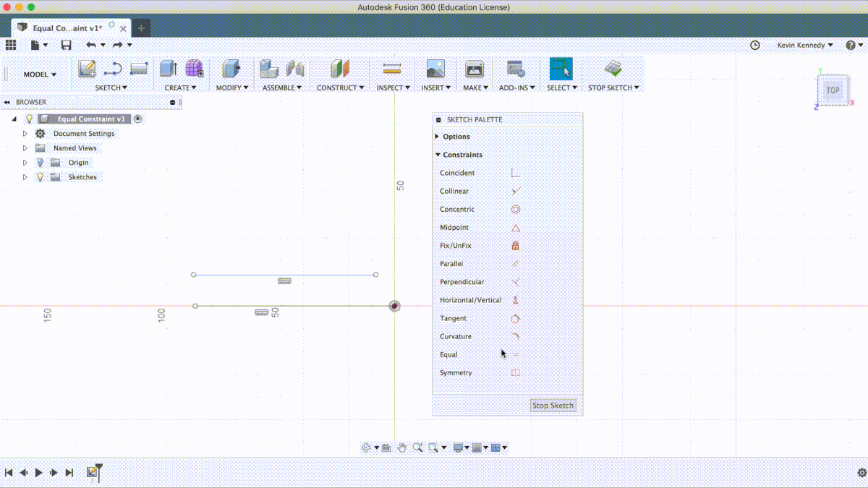Apply the Symmetry constraint

[515, 373]
